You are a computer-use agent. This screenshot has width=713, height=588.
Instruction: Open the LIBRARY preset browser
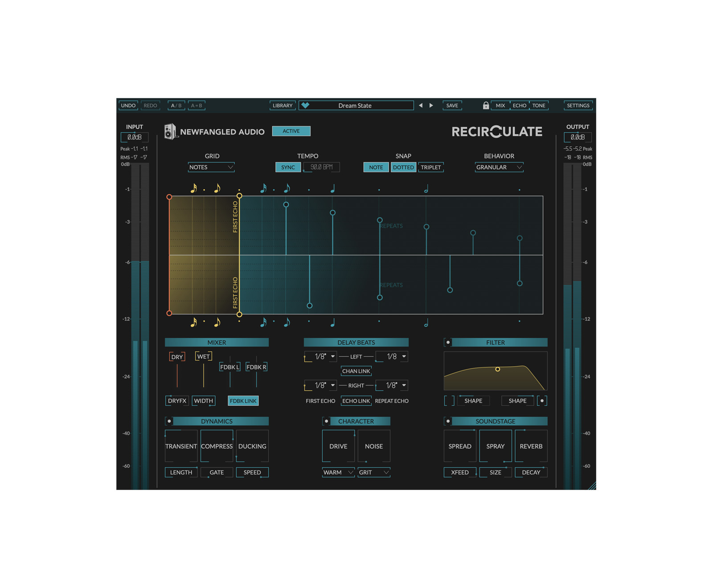click(283, 106)
